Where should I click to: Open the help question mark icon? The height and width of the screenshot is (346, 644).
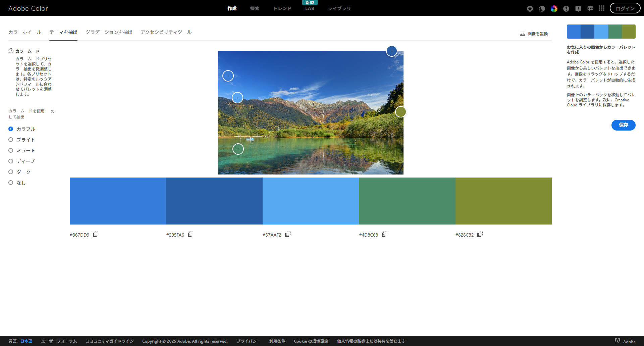pyautogui.click(x=566, y=9)
